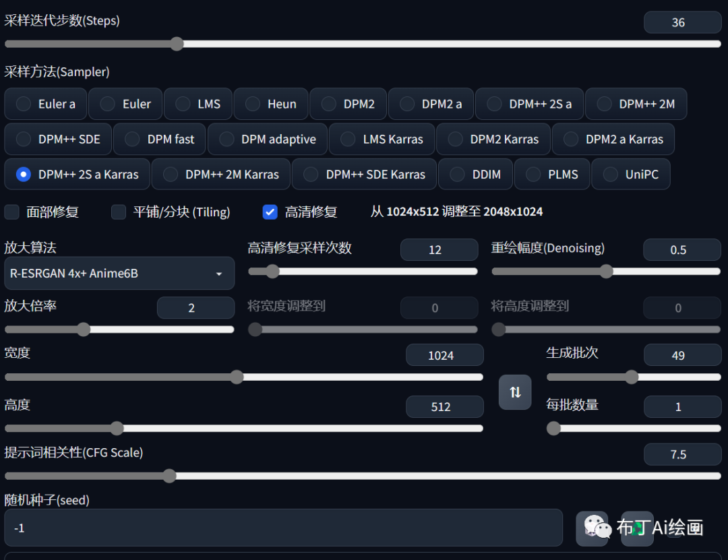Click the 宽度 value box showing 1024
This screenshot has height=560, width=728.
(444, 355)
